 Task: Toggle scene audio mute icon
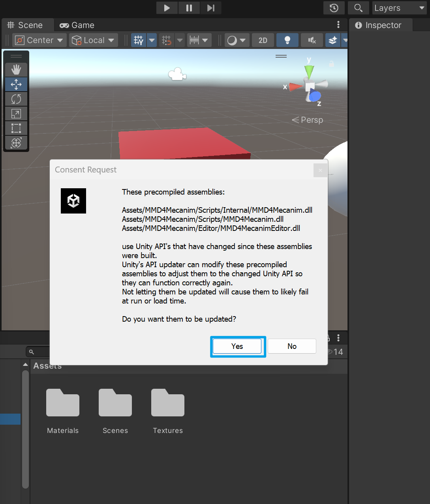pyautogui.click(x=312, y=40)
